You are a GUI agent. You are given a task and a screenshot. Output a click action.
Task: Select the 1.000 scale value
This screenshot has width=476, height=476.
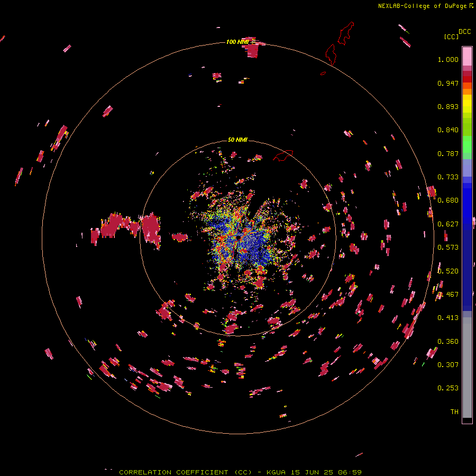click(x=448, y=59)
